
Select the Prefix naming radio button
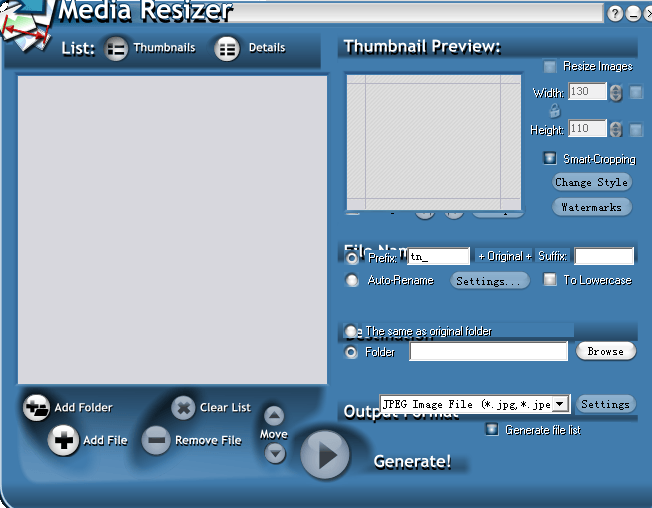(x=352, y=258)
